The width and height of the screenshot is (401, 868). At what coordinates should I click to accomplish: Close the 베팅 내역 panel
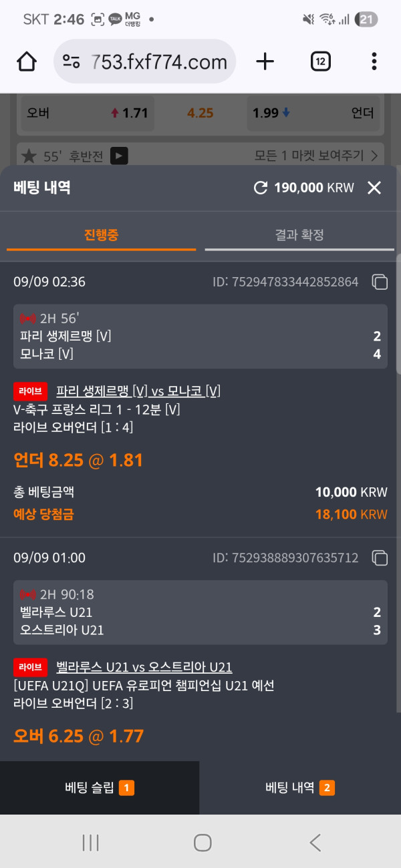pos(374,188)
